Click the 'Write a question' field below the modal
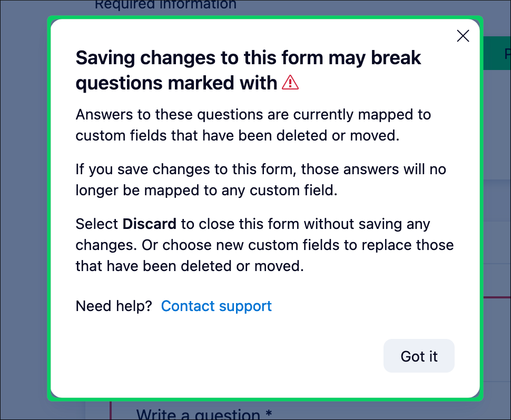Screen dimensions: 511x420 (204, 414)
